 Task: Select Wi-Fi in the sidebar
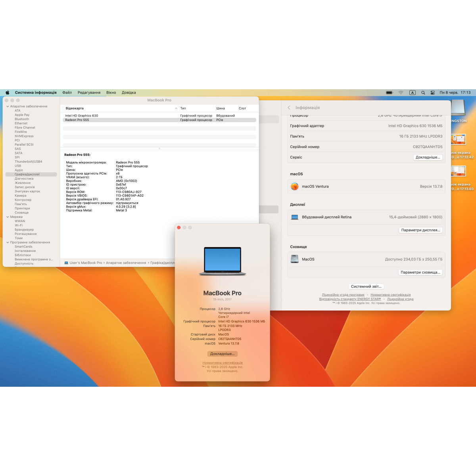19,225
